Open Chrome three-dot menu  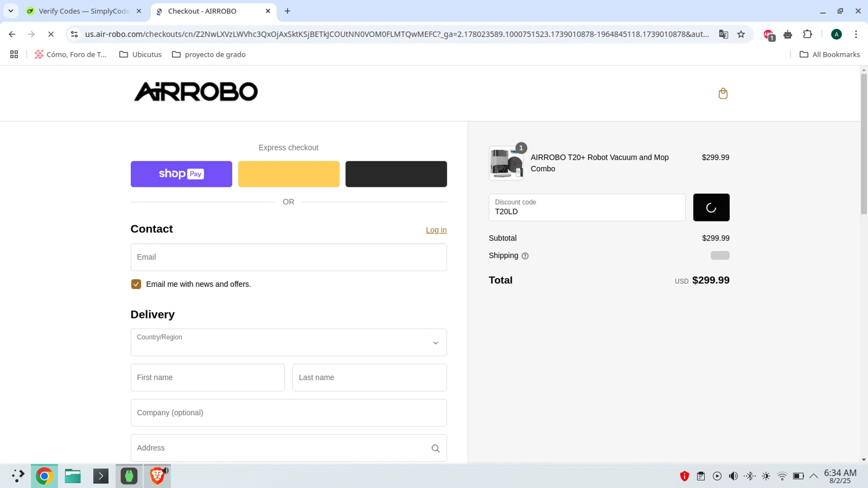pos(856,34)
